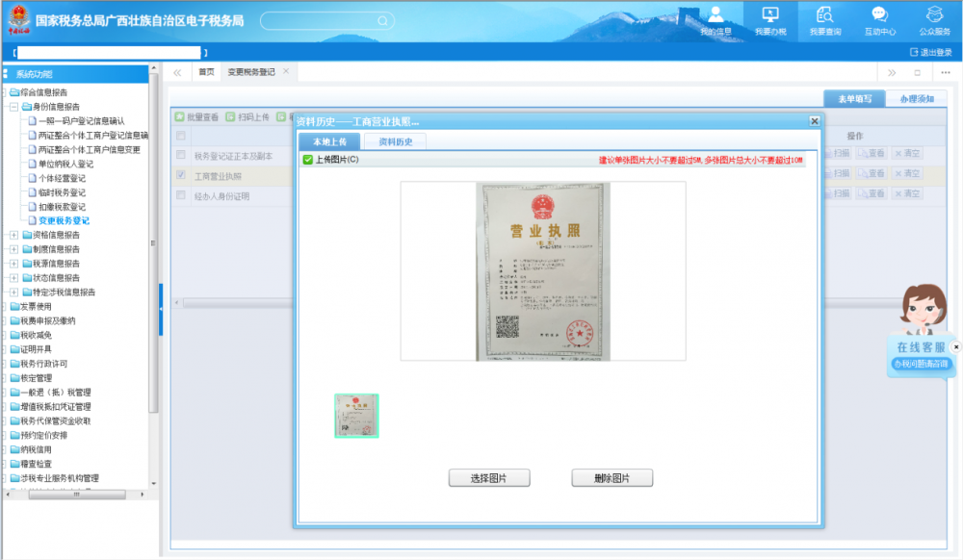
Task: Open 我的信息 profile icon
Action: [x=716, y=14]
